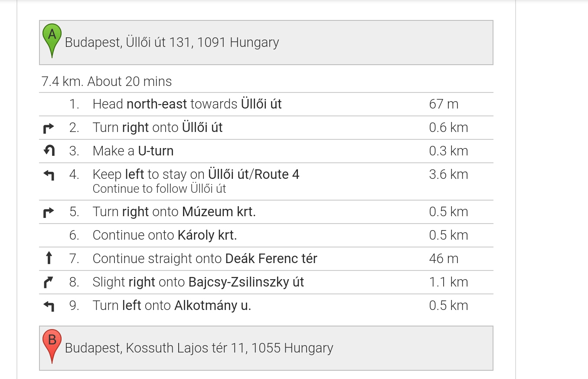Select step 1 Head north-east towards Üllői út
Screen dimensions: 588x379
pyautogui.click(x=266, y=104)
